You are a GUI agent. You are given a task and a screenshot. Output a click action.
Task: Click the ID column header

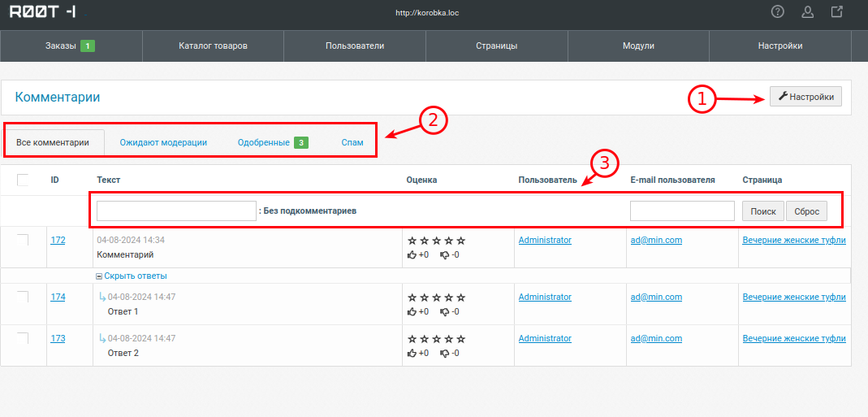point(54,180)
